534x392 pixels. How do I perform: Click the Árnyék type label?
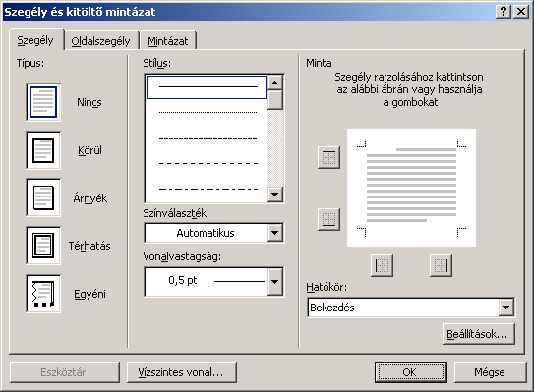(x=89, y=198)
